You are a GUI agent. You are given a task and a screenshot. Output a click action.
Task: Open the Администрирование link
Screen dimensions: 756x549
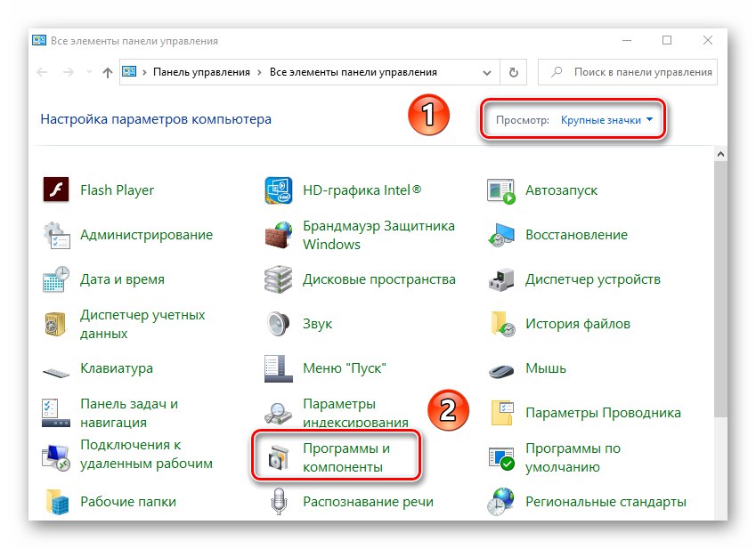[x=147, y=235]
